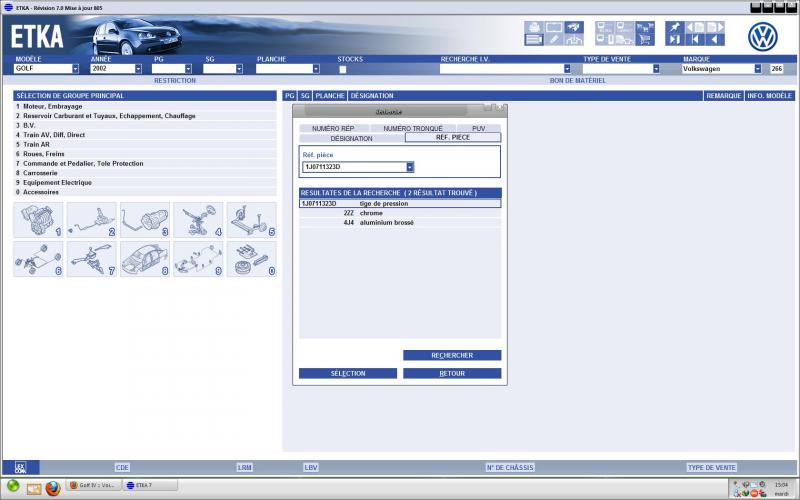Expand the PLANCHE dropdown in header
800x500 pixels.
[x=316, y=68]
